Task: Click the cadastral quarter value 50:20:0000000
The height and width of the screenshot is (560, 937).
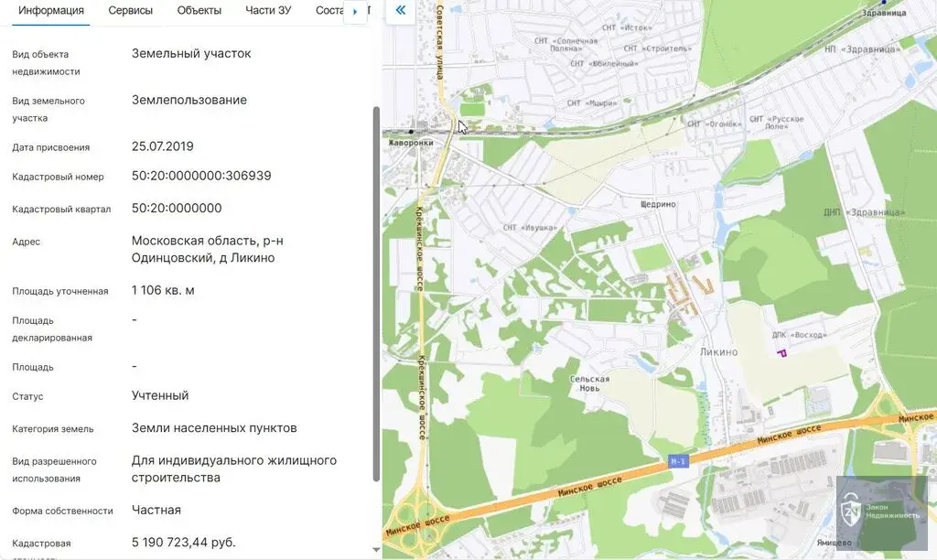Action: click(x=177, y=209)
